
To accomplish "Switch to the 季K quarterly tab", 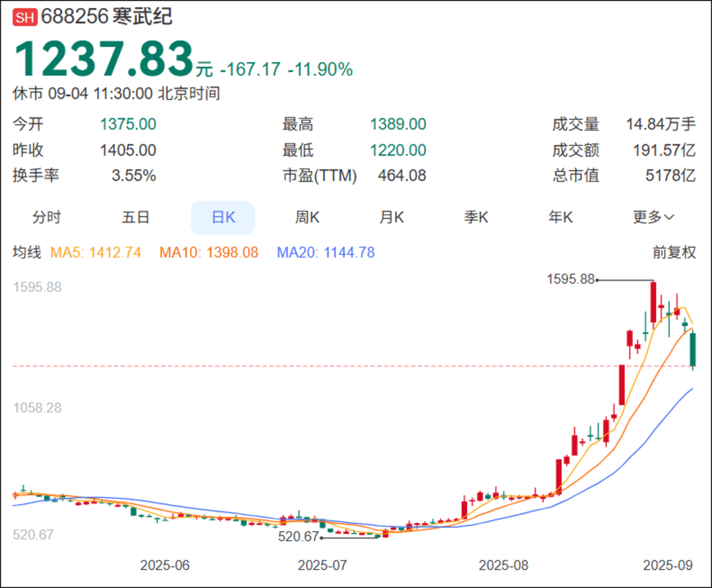I will pos(476,217).
